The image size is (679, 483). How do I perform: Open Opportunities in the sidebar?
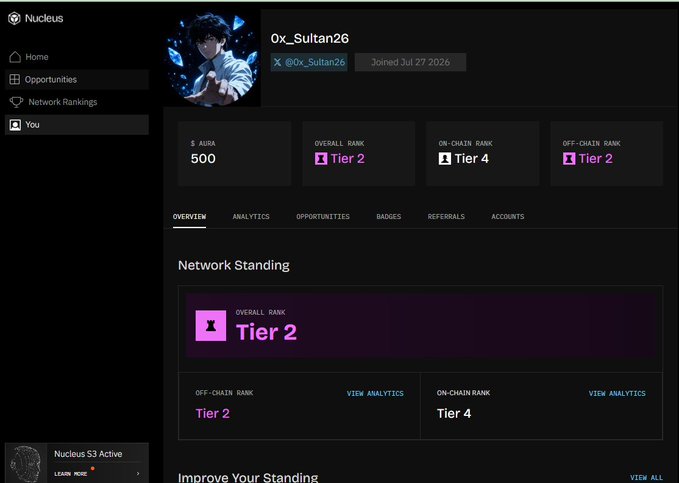[77, 79]
